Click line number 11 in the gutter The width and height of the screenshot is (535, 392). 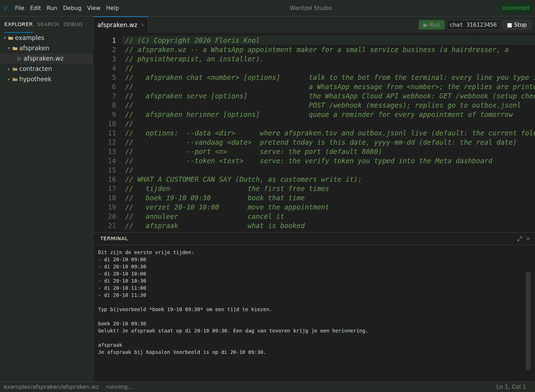pyautogui.click(x=112, y=133)
